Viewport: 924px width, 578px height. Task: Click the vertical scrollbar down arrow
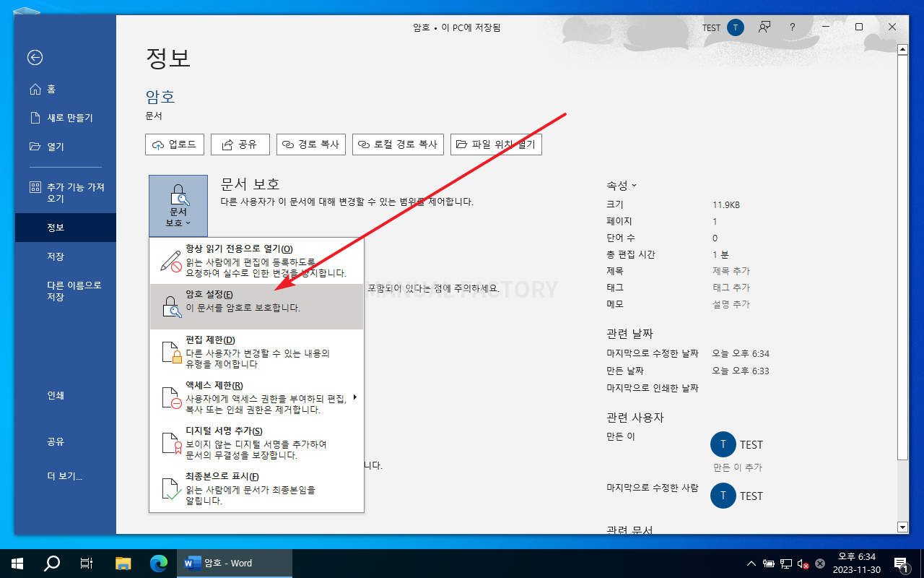pyautogui.click(x=902, y=527)
